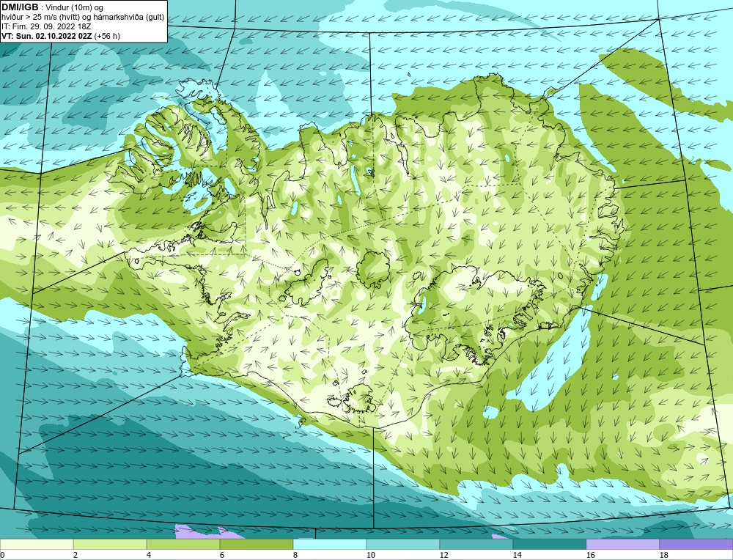Click the 6–8 m/s olive green legend swatch

[256, 544]
